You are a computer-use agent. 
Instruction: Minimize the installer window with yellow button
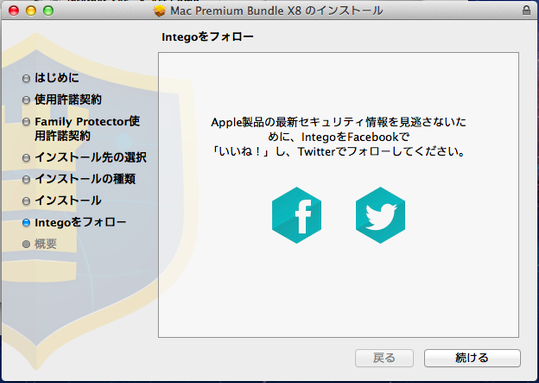[x=31, y=11]
